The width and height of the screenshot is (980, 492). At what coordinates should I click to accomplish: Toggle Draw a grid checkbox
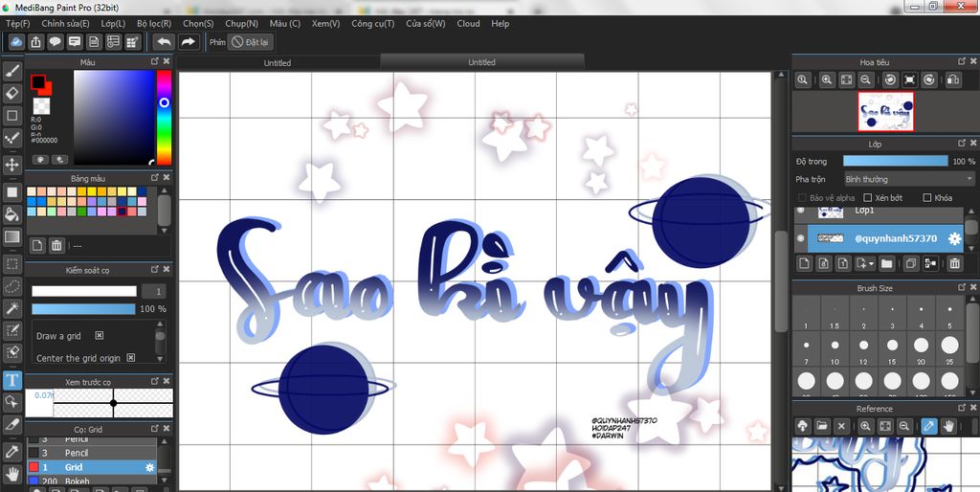click(99, 336)
